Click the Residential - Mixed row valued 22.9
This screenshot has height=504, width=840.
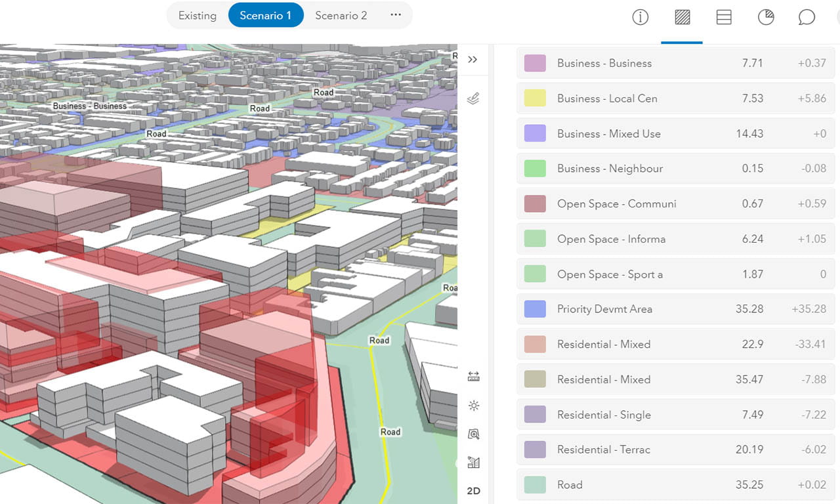(x=675, y=345)
